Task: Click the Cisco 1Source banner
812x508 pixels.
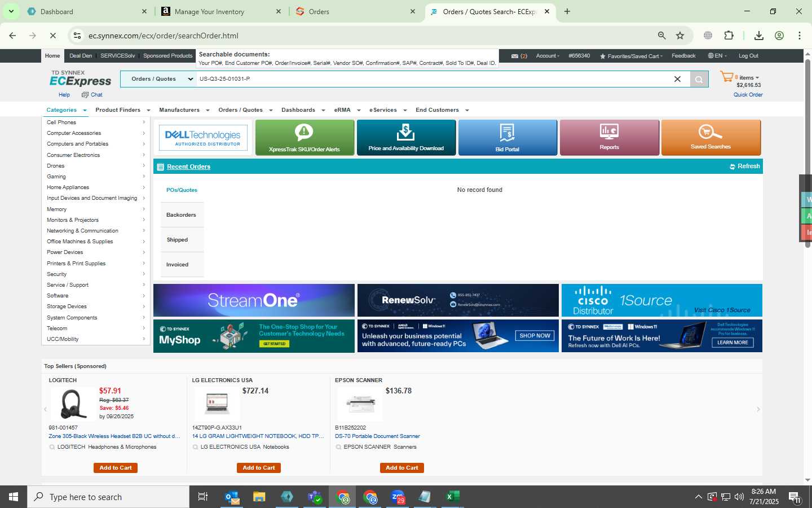Action: click(662, 300)
